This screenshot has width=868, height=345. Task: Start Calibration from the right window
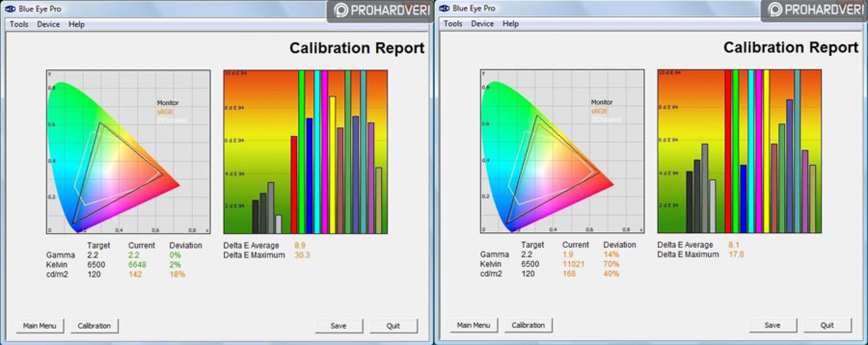[528, 325]
